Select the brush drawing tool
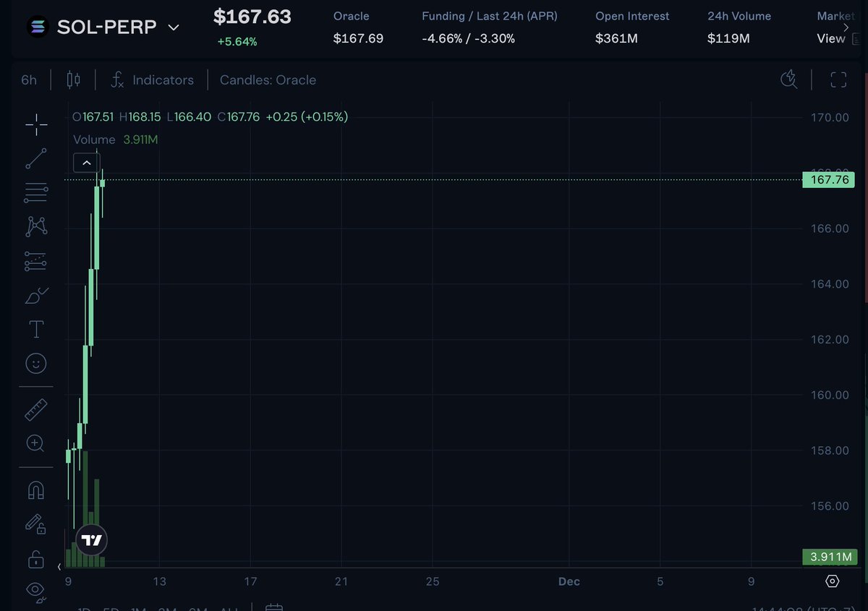The height and width of the screenshot is (611, 868). 36,295
